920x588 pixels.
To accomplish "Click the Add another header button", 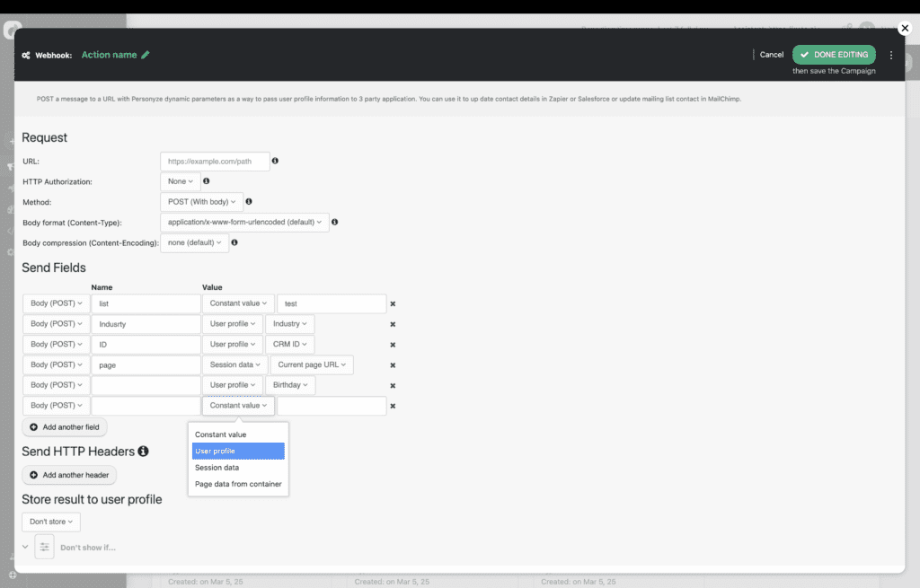I will click(x=68, y=475).
